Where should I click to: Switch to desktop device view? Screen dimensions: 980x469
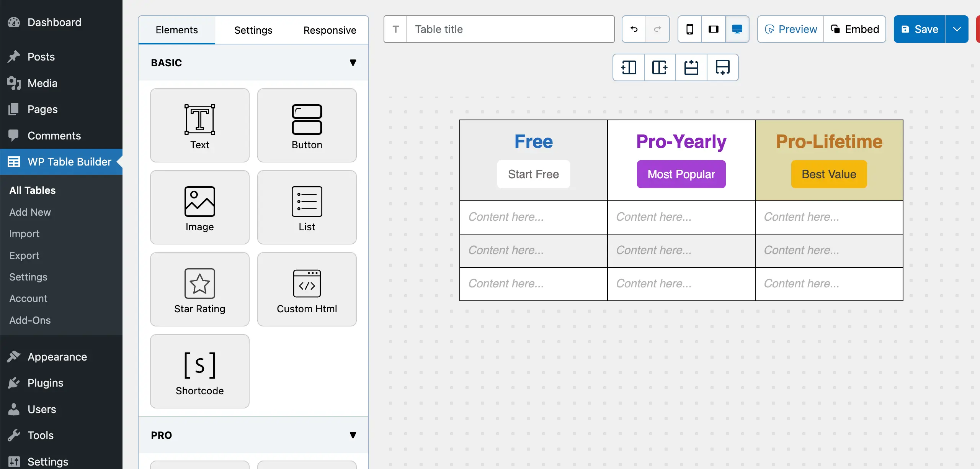point(737,29)
